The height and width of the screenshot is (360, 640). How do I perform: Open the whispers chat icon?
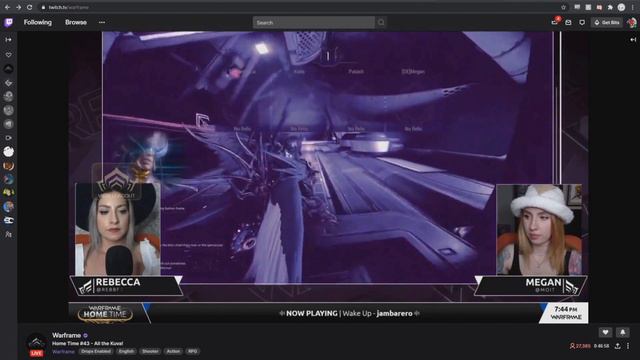pos(582,22)
